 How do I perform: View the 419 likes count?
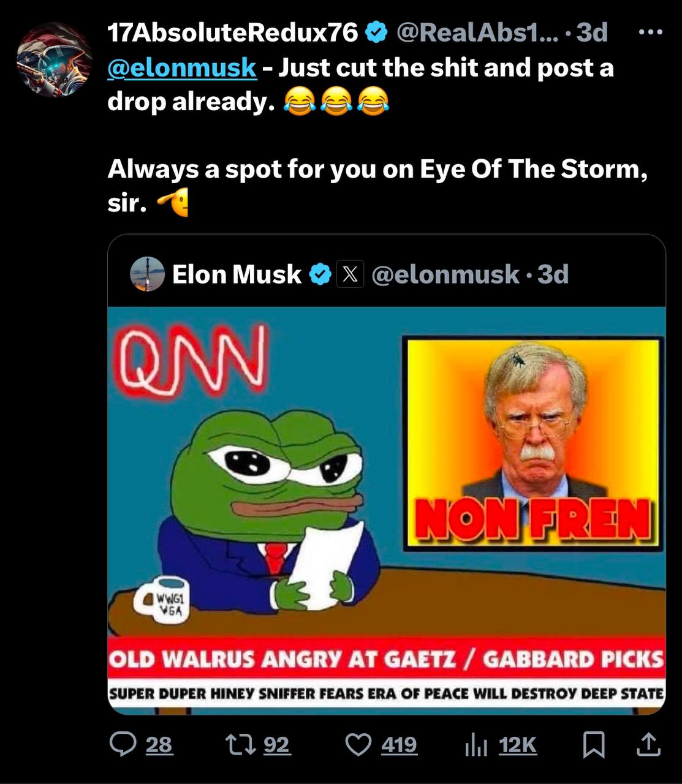pyautogui.click(x=398, y=745)
